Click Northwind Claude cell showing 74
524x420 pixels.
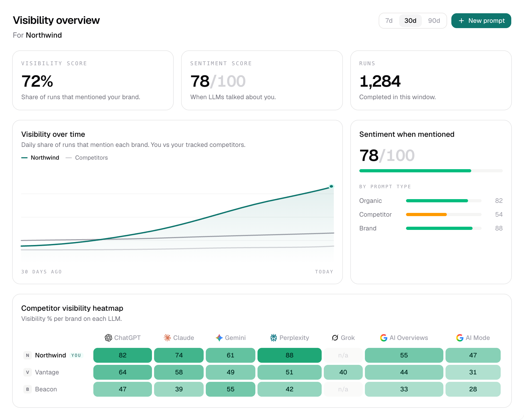tap(179, 355)
